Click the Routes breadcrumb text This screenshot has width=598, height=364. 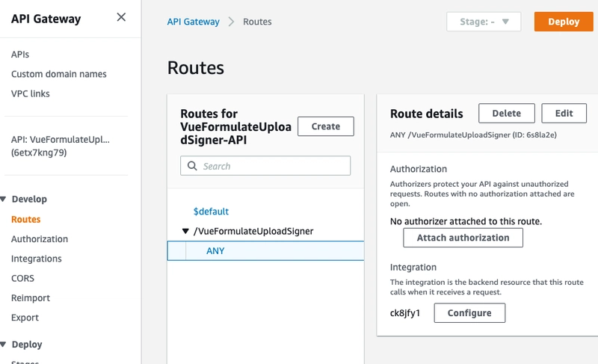(257, 22)
